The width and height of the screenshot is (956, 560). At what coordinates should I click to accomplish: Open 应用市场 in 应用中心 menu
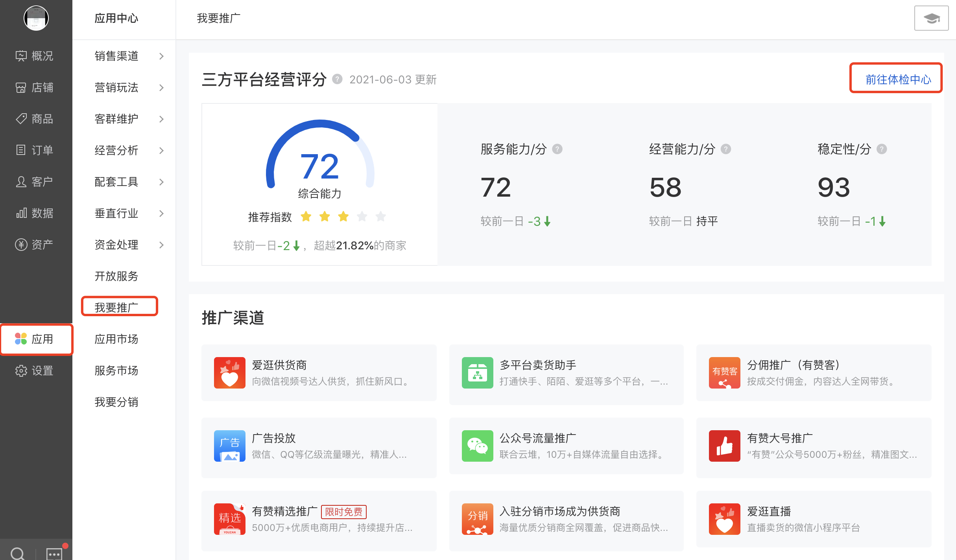pos(116,339)
